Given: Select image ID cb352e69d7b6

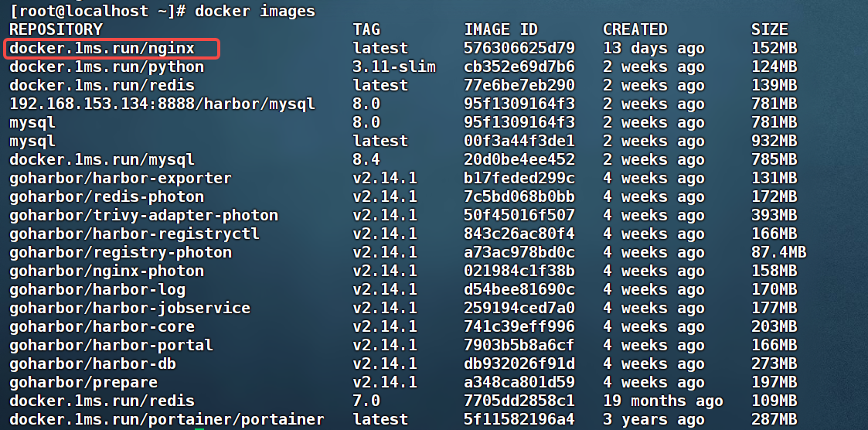Looking at the screenshot, I should click(519, 67).
